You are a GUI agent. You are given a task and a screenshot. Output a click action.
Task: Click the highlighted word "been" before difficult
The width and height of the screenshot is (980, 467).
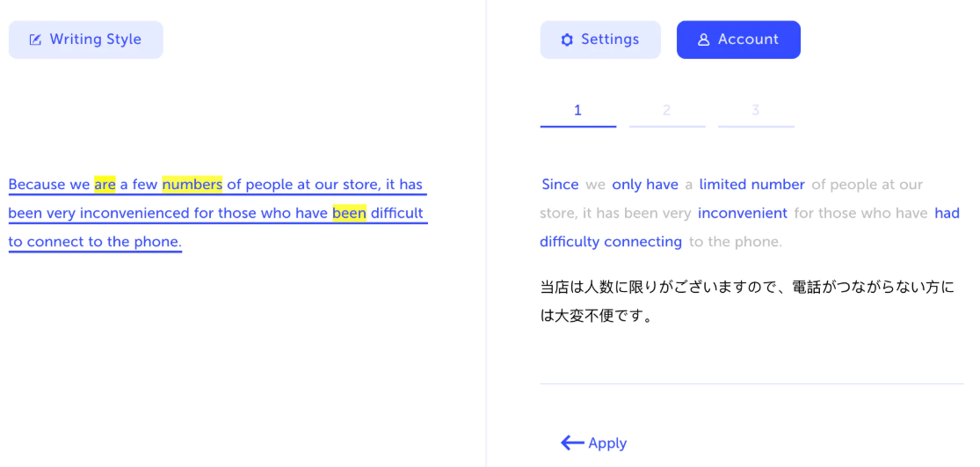click(349, 213)
